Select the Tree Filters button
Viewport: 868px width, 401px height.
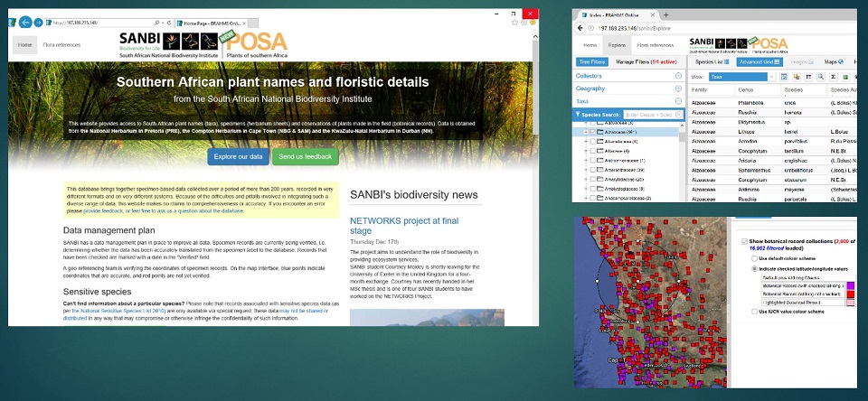coord(592,62)
